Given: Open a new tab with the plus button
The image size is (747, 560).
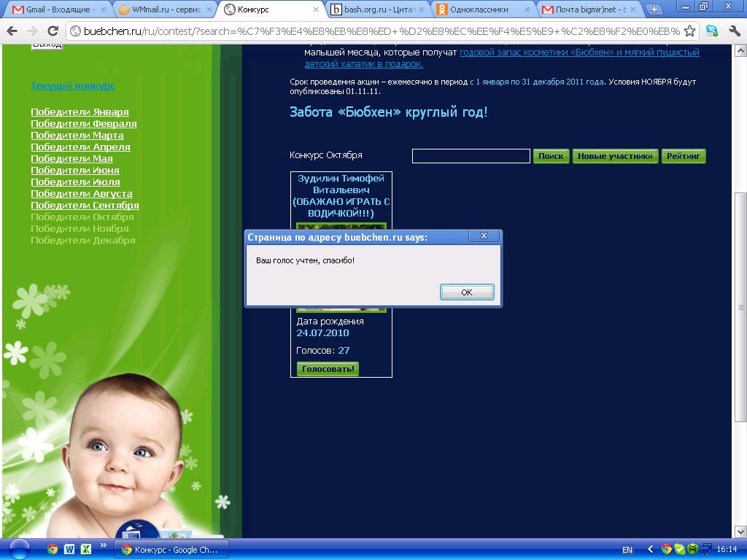Looking at the screenshot, I should (x=654, y=9).
